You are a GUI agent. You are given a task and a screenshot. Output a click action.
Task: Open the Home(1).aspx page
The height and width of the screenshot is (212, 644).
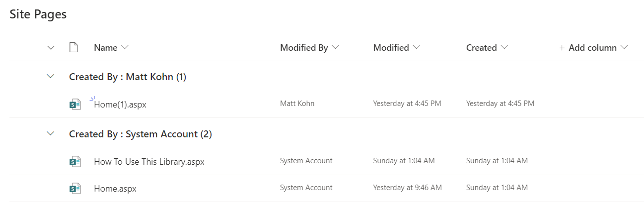(x=120, y=105)
